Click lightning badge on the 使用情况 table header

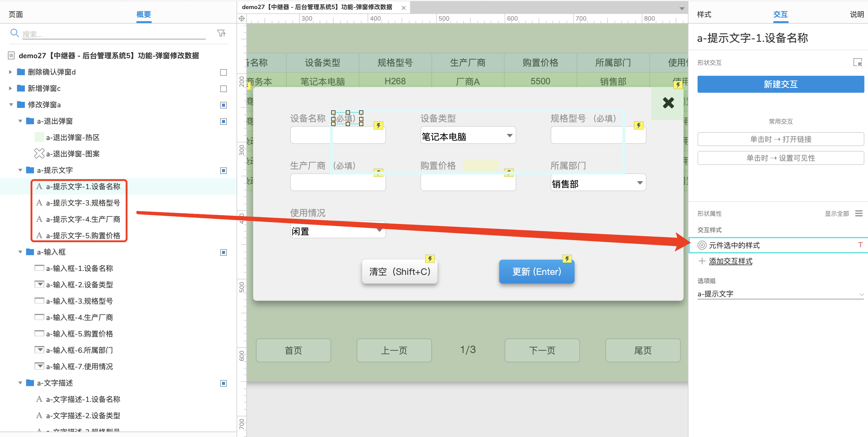click(678, 85)
